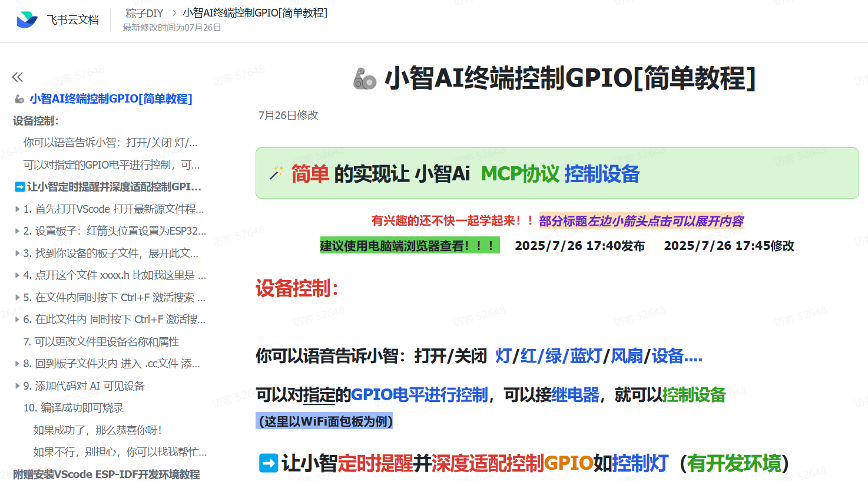The image size is (868, 481).
Task: Click the text 2025/7/26 17:40发布
Action: (580, 246)
